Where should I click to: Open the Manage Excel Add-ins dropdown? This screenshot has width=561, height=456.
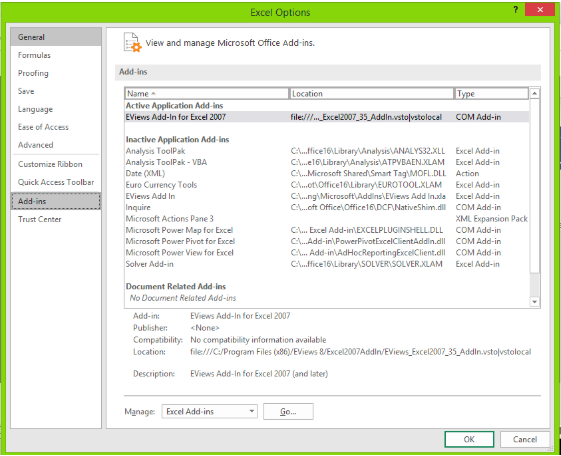point(209,411)
